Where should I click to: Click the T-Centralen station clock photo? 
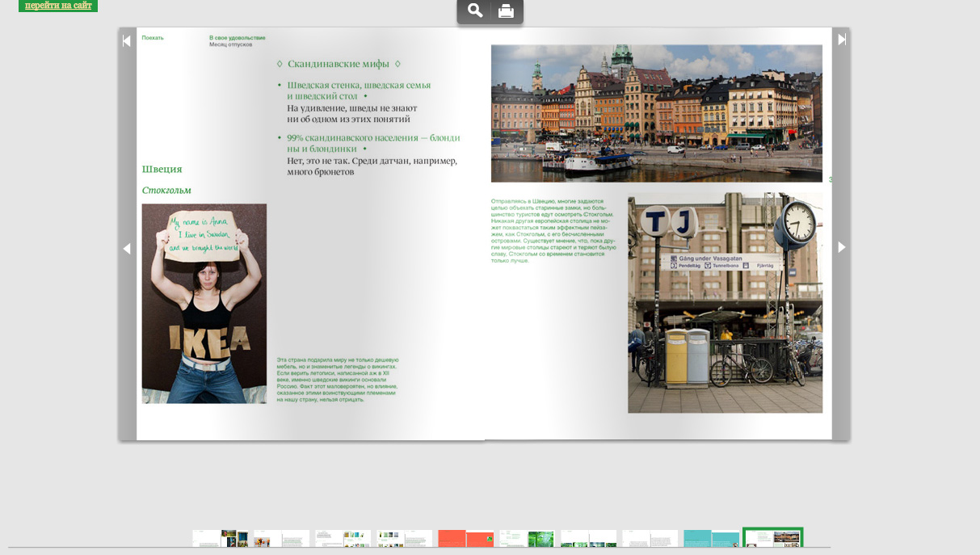tap(725, 303)
